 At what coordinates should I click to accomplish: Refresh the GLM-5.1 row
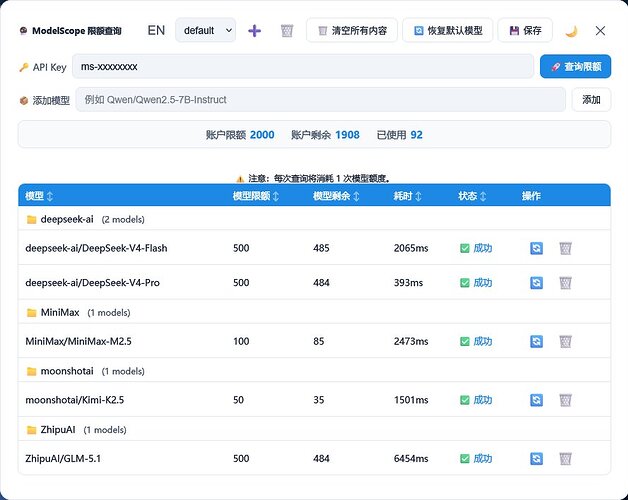(x=536, y=458)
